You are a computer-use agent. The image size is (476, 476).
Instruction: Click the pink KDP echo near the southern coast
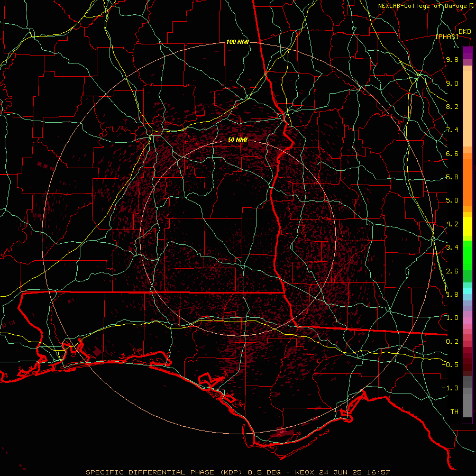coord(282,432)
